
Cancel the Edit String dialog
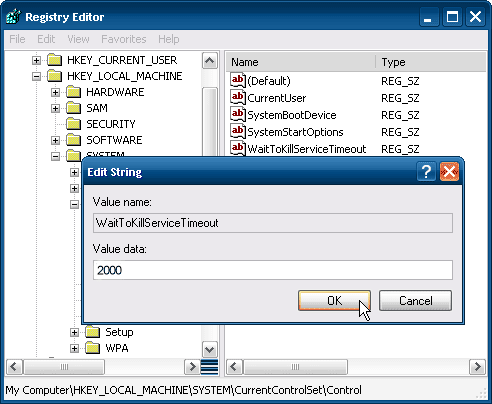(415, 301)
